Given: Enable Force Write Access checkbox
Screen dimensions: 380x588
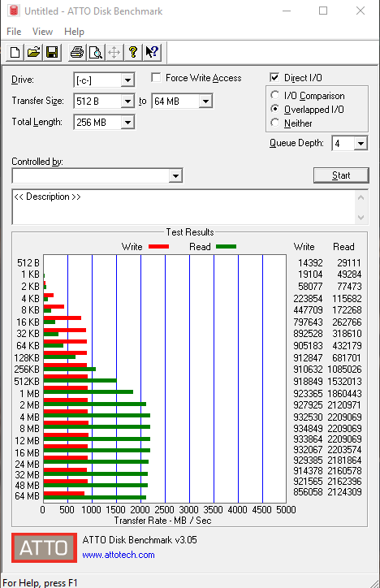Looking at the screenshot, I should pyautogui.click(x=156, y=78).
